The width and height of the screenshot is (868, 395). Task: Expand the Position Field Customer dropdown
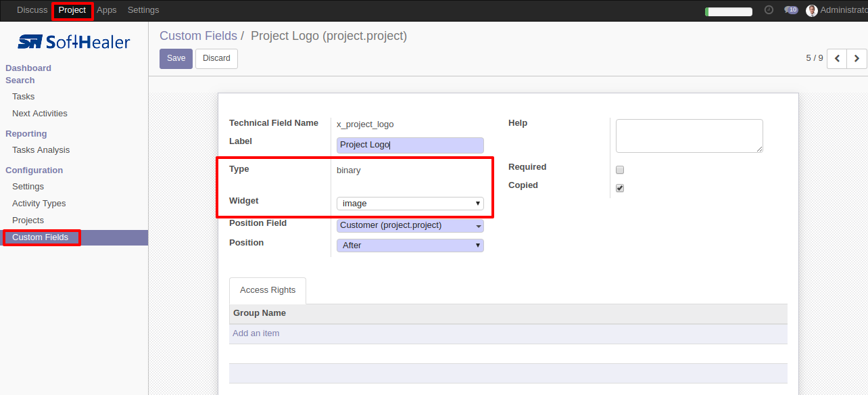410,226
